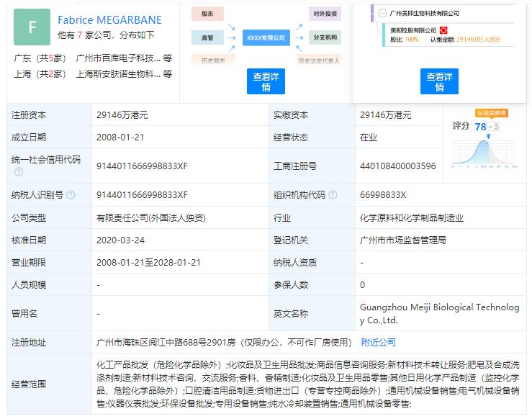Click registered capital value 29146万港元
The image size is (532, 419).
pyautogui.click(x=122, y=115)
